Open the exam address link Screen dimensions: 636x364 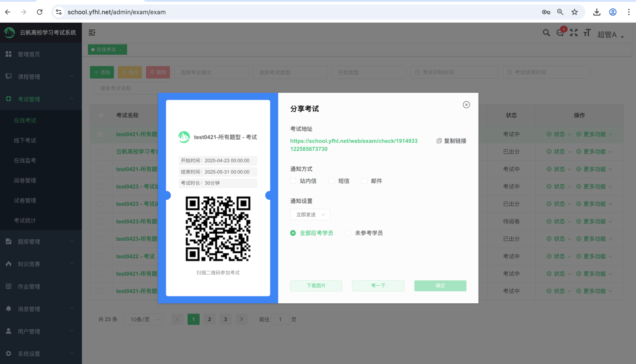click(354, 145)
